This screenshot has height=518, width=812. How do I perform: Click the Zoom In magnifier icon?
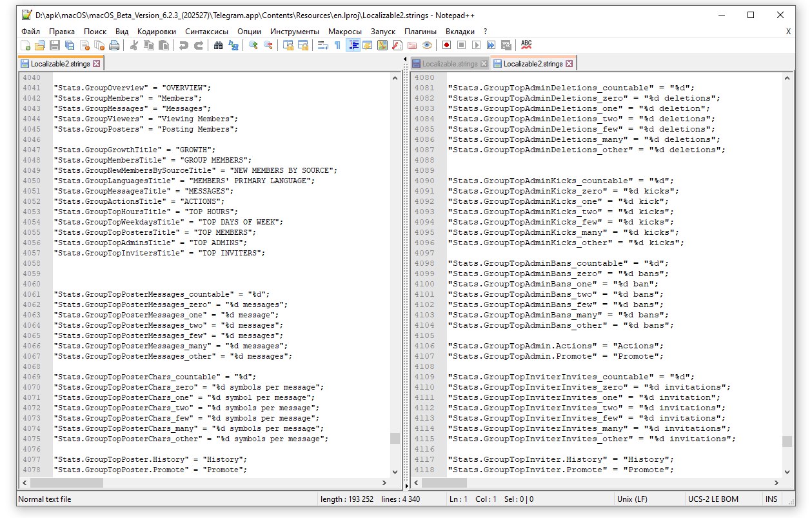click(x=253, y=45)
